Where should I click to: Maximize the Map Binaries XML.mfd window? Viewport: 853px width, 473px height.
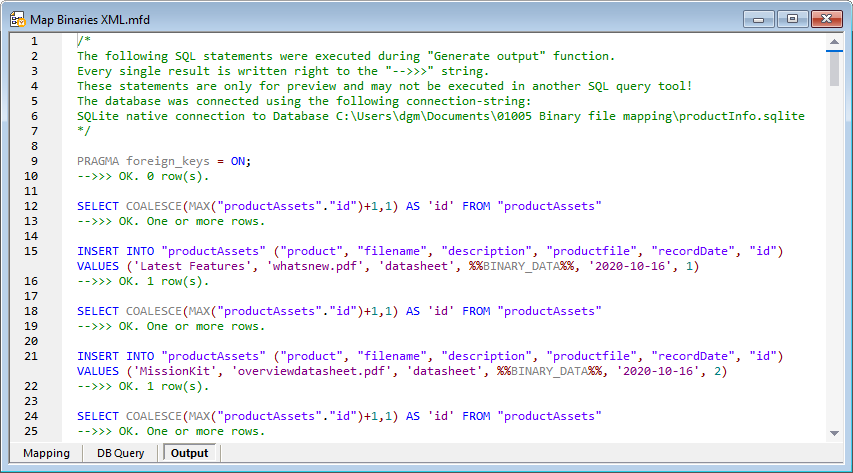click(x=792, y=18)
